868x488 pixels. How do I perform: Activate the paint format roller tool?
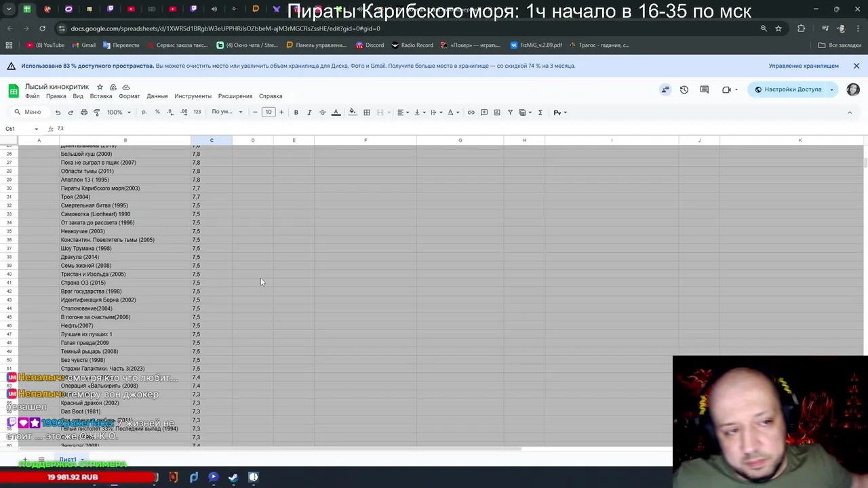pyautogui.click(x=97, y=113)
